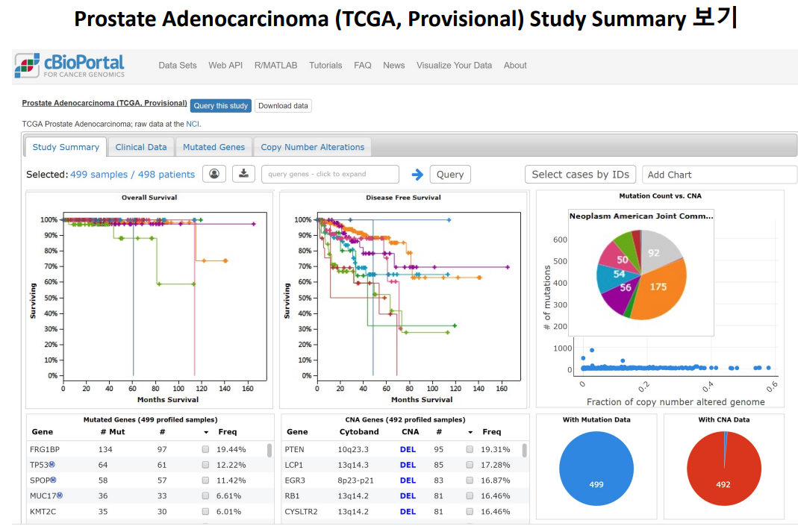This screenshot has width=798, height=532.
Task: Click the badge icon beside MUC17 gene
Action: pos(60,495)
